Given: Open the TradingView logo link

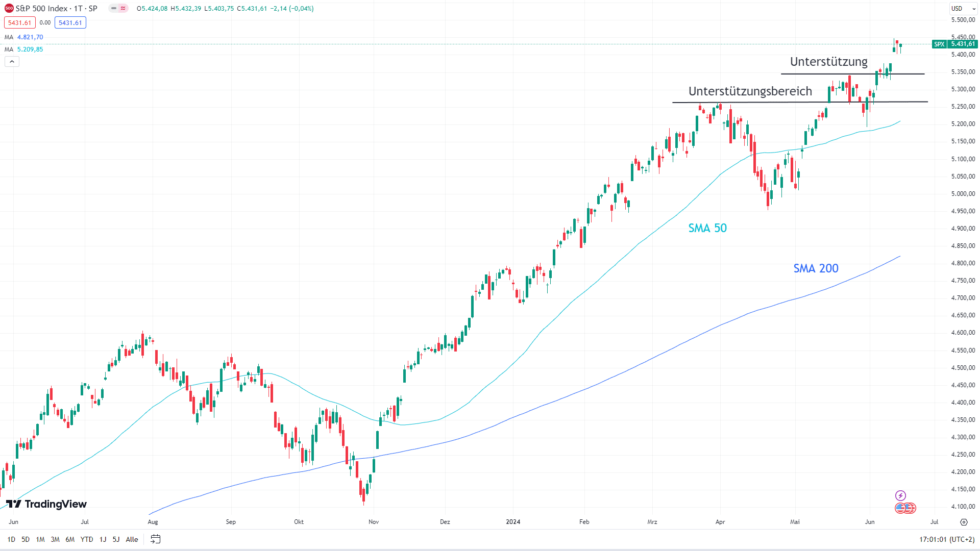Looking at the screenshot, I should [x=46, y=504].
